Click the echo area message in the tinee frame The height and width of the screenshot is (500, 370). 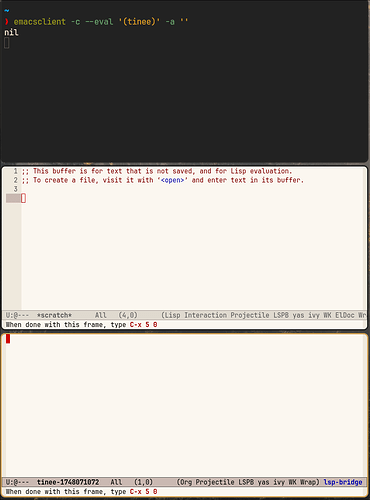click(x=81, y=492)
